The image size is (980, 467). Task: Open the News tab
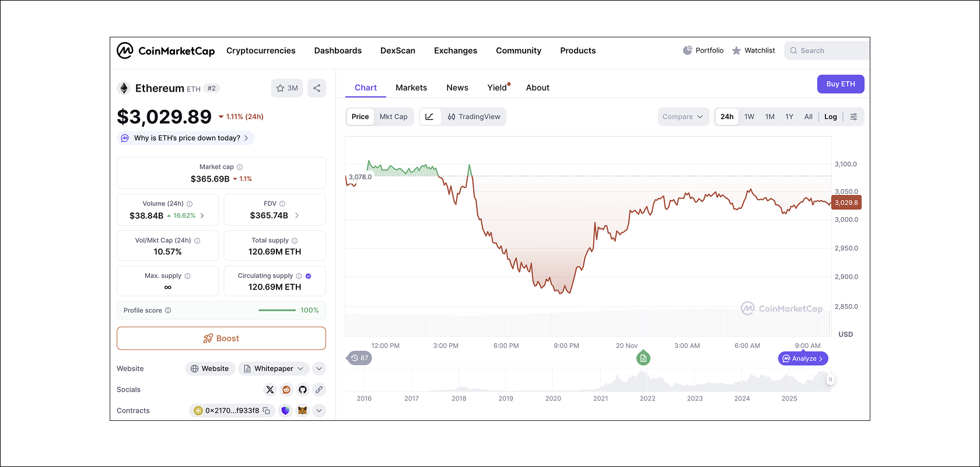pyautogui.click(x=457, y=88)
